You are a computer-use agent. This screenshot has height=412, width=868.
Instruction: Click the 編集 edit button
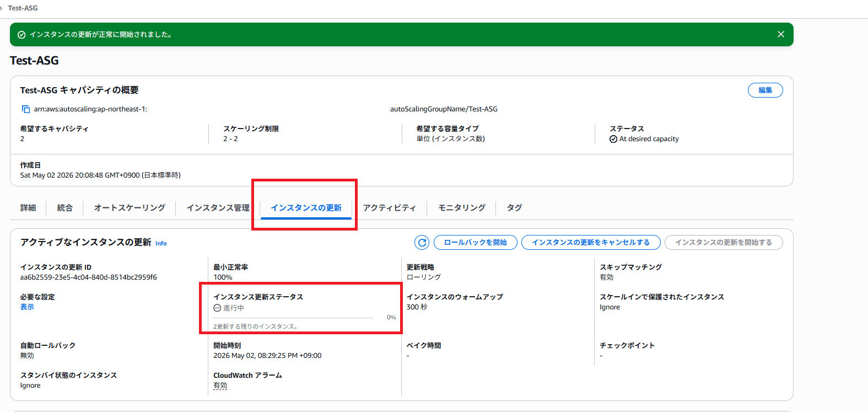(765, 90)
